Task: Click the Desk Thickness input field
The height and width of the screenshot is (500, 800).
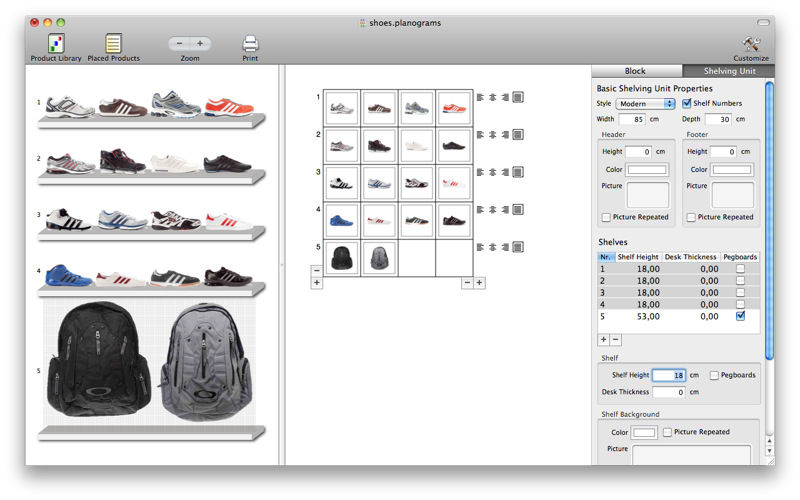Action: [x=669, y=392]
